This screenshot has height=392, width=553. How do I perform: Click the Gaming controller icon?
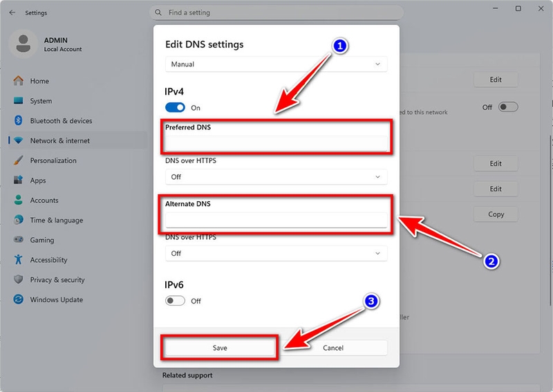[19, 240]
